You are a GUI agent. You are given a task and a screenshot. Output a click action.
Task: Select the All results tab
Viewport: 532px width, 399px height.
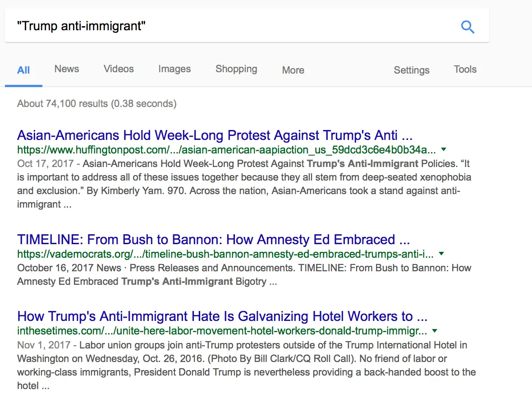[x=23, y=70]
